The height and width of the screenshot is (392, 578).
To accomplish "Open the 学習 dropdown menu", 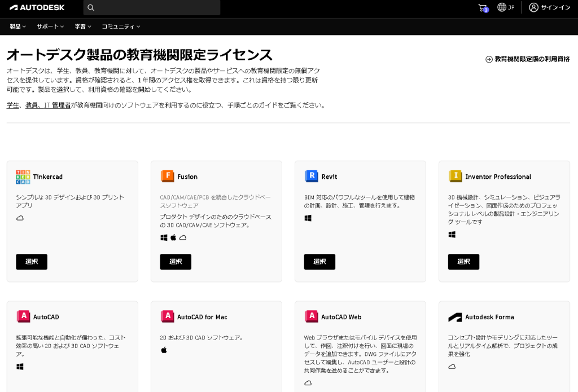I will pos(83,27).
